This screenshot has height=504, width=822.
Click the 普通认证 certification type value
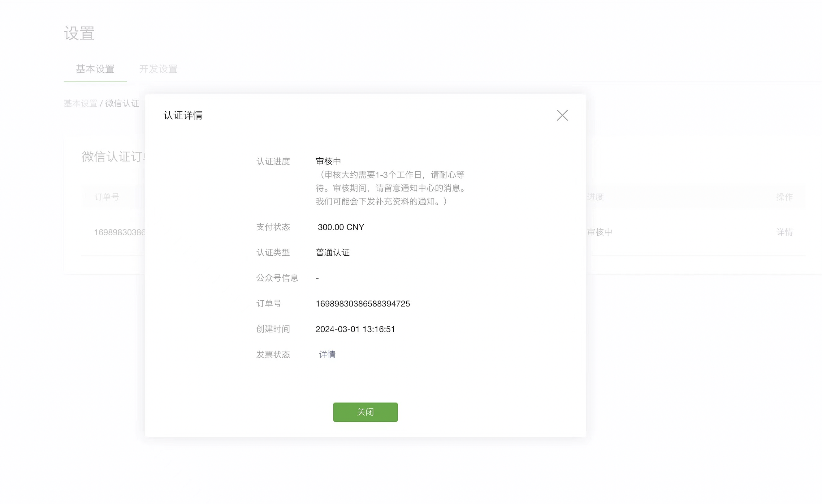click(333, 252)
